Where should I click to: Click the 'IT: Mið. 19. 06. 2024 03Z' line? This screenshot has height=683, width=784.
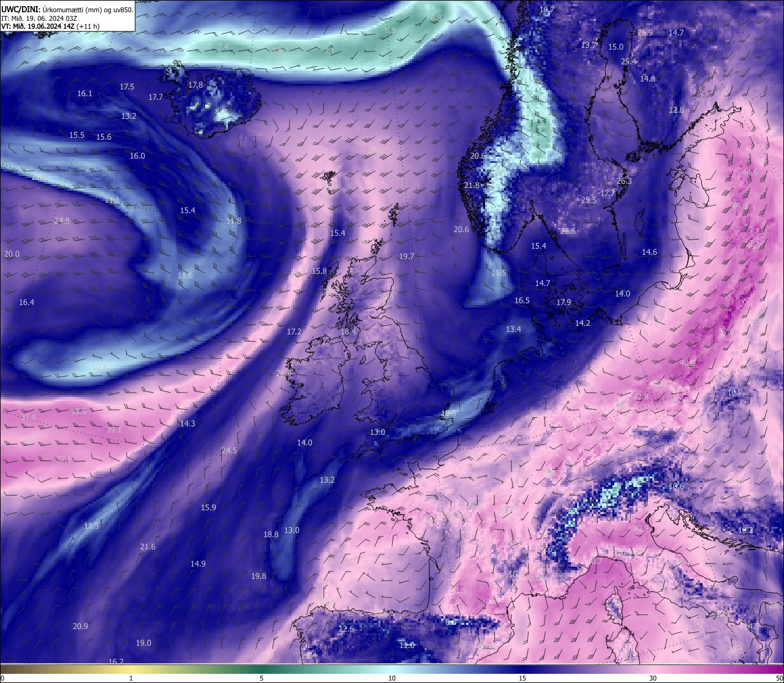(39, 18)
